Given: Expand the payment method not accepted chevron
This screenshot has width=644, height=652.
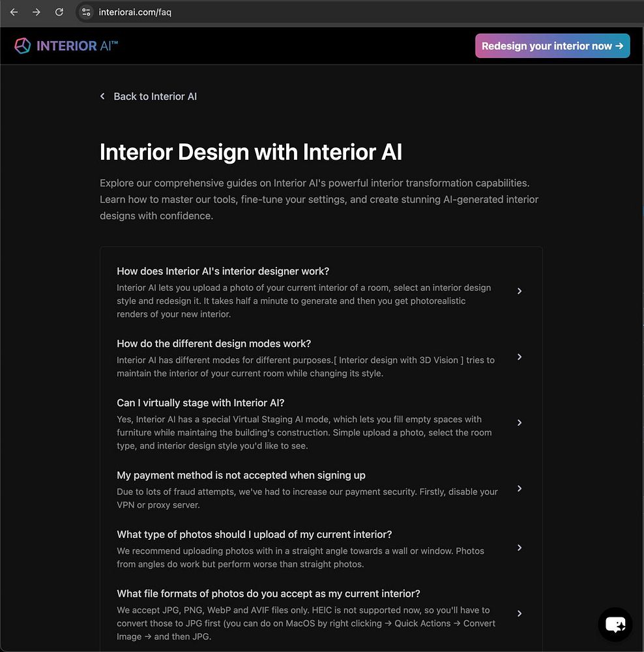Looking at the screenshot, I should [520, 488].
